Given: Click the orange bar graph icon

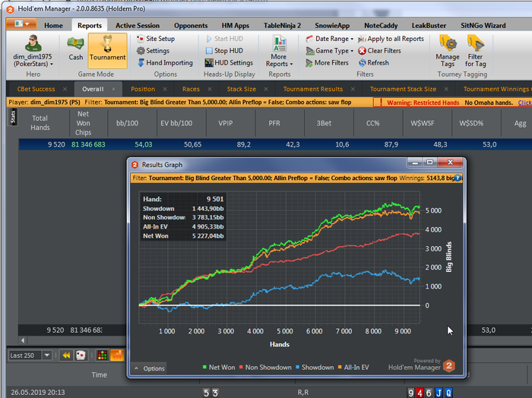Looking at the screenshot, I should (117, 355).
